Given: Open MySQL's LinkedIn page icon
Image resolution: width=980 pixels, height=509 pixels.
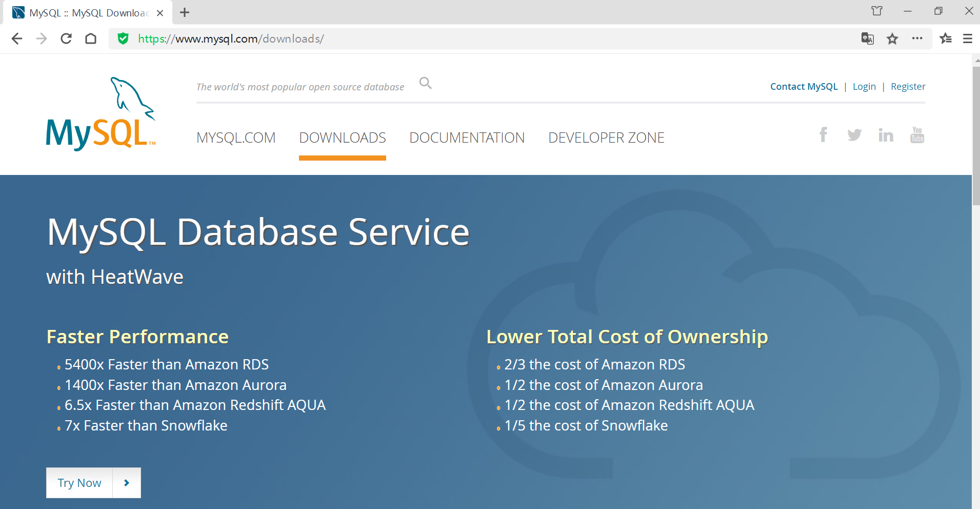Looking at the screenshot, I should pos(886,135).
